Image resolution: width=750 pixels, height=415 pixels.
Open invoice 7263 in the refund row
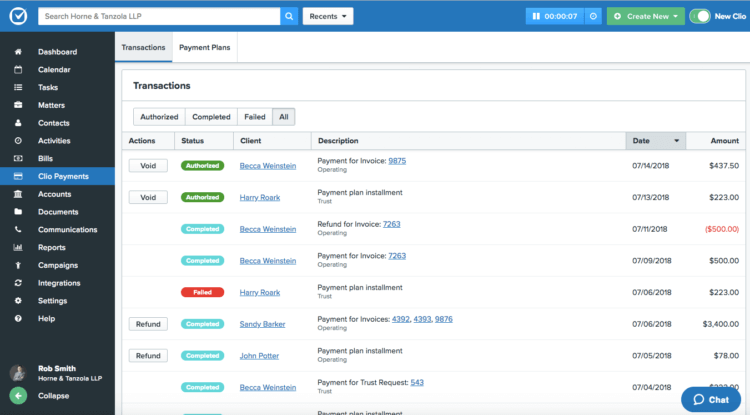click(391, 224)
